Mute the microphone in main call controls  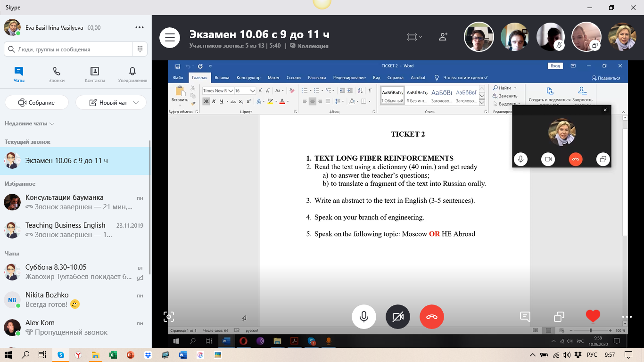pos(363,317)
